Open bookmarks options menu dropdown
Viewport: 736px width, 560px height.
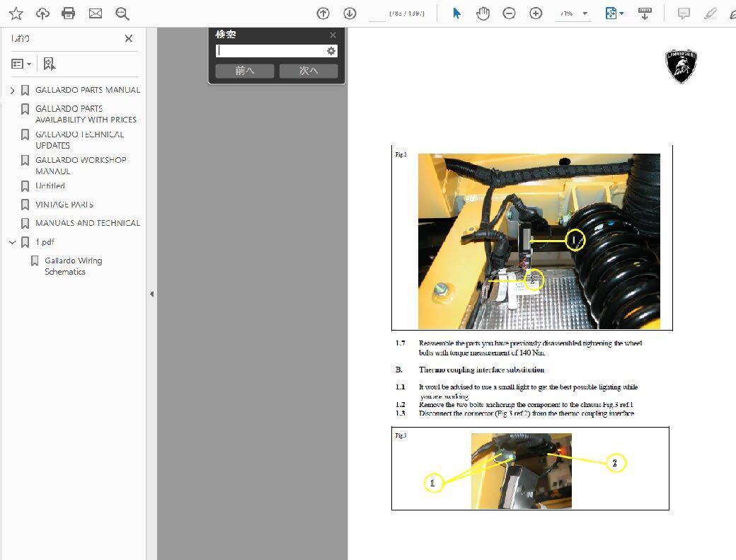pyautogui.click(x=21, y=64)
